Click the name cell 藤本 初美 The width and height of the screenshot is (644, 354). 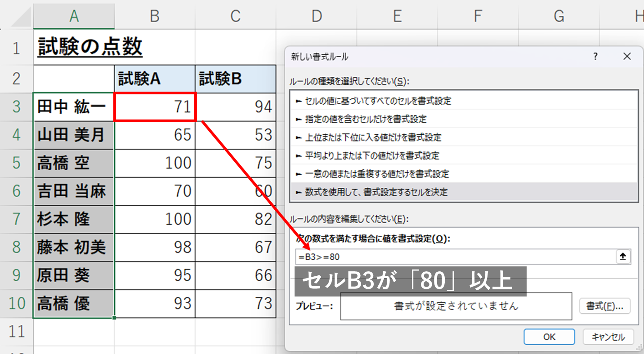pyautogui.click(x=74, y=247)
